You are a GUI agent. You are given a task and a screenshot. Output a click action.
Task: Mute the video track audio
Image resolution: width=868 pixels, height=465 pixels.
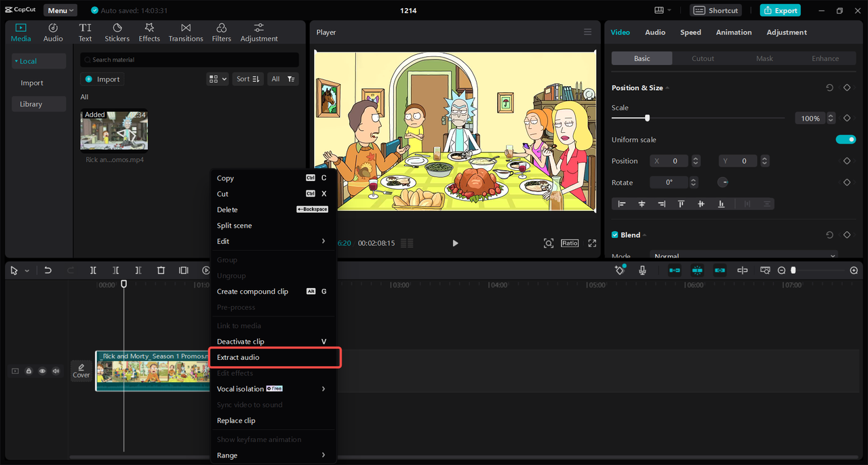tap(56, 371)
